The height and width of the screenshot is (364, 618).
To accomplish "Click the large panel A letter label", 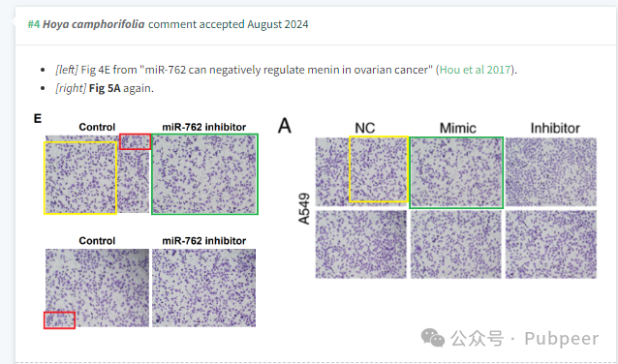I will (285, 126).
